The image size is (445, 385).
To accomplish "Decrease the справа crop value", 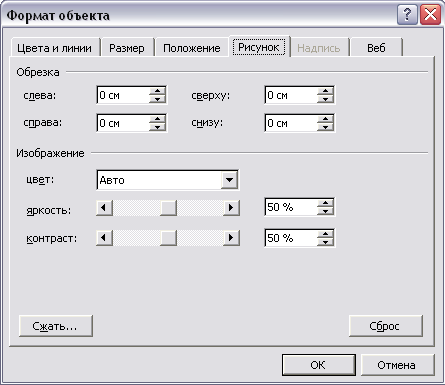I will pos(157,127).
